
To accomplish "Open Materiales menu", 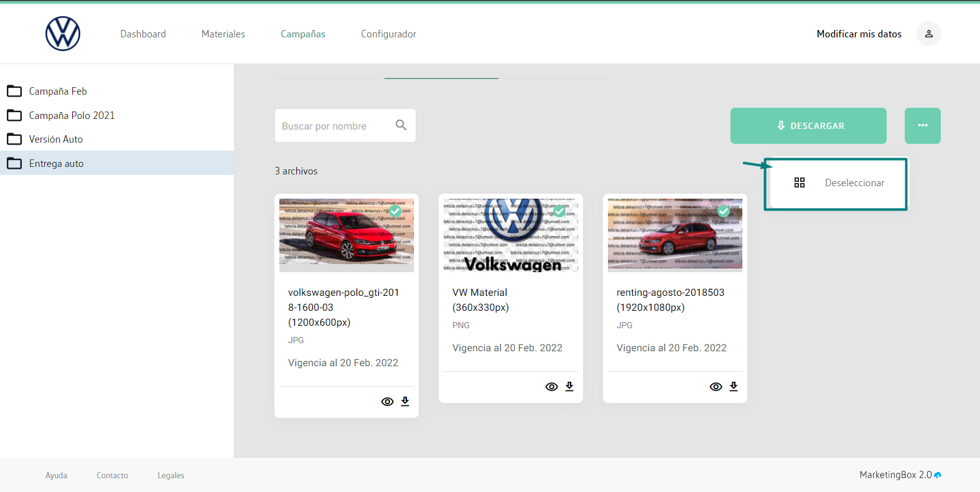I will pyautogui.click(x=223, y=34).
